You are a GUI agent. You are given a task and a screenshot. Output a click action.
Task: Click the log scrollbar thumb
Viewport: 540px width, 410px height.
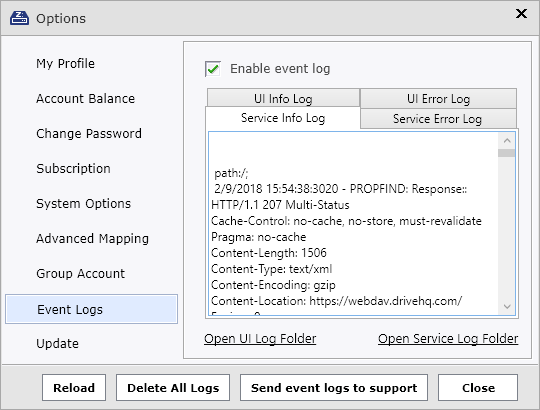pos(507,153)
